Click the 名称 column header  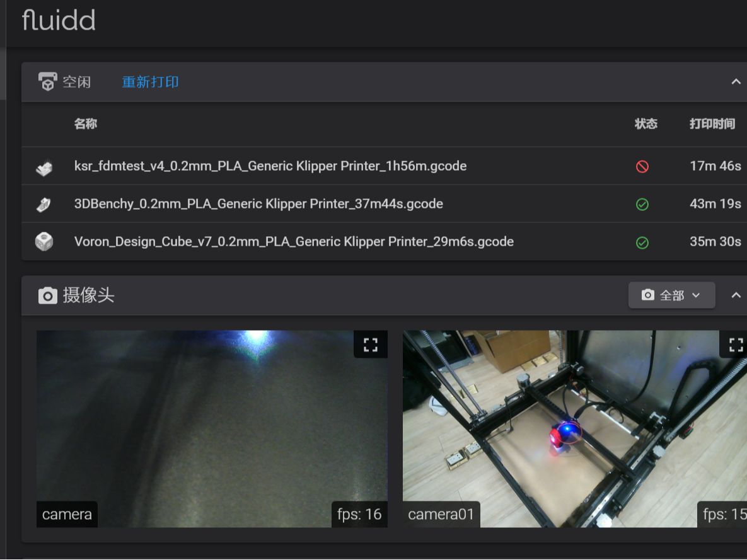point(86,124)
